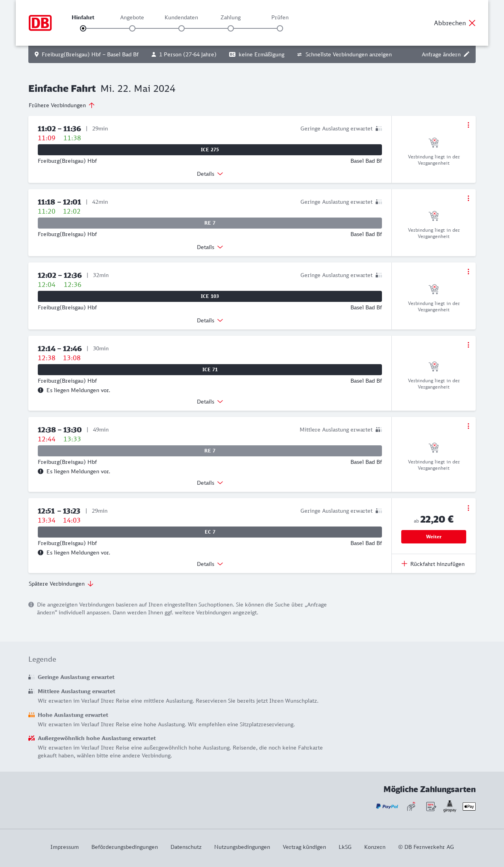The image size is (504, 867).
Task: Expand Details for ICE 275 connection
Action: click(x=210, y=174)
